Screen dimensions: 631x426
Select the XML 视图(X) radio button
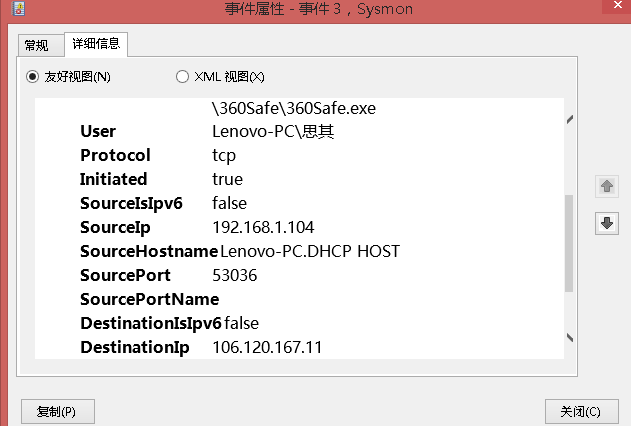coord(182,76)
